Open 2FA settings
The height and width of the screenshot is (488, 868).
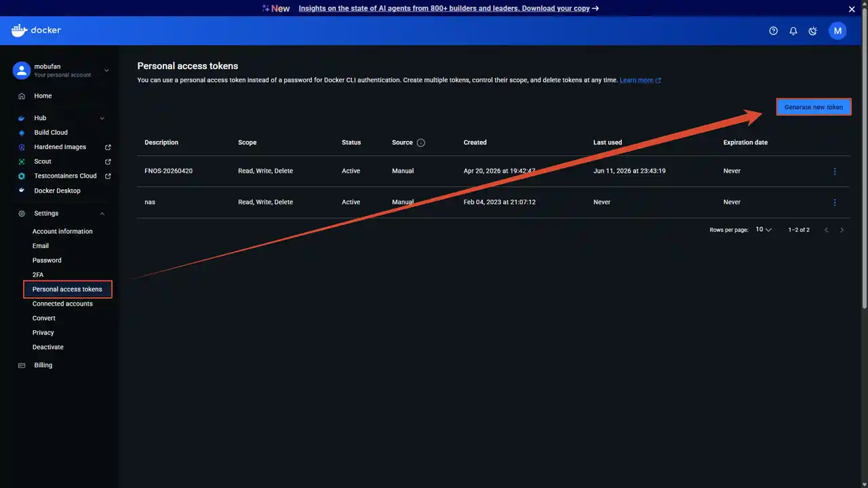click(x=38, y=274)
